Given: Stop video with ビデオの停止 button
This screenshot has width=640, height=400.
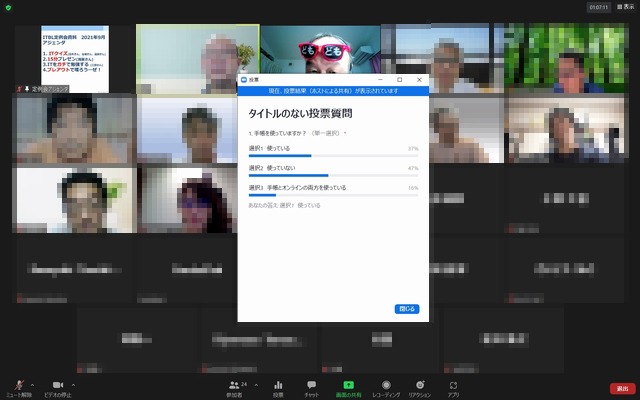Looking at the screenshot, I should coord(58,386).
